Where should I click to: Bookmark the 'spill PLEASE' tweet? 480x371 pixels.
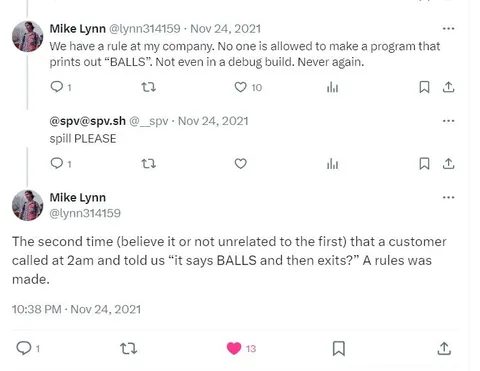(x=424, y=164)
